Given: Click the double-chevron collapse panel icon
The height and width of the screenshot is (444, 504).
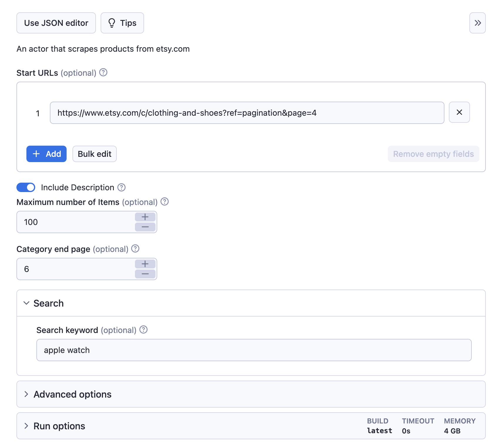Looking at the screenshot, I should click(x=477, y=23).
